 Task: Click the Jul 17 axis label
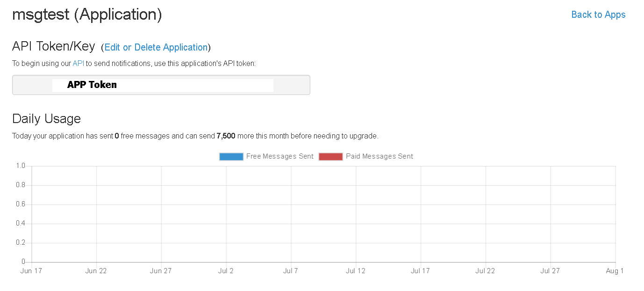tap(421, 271)
